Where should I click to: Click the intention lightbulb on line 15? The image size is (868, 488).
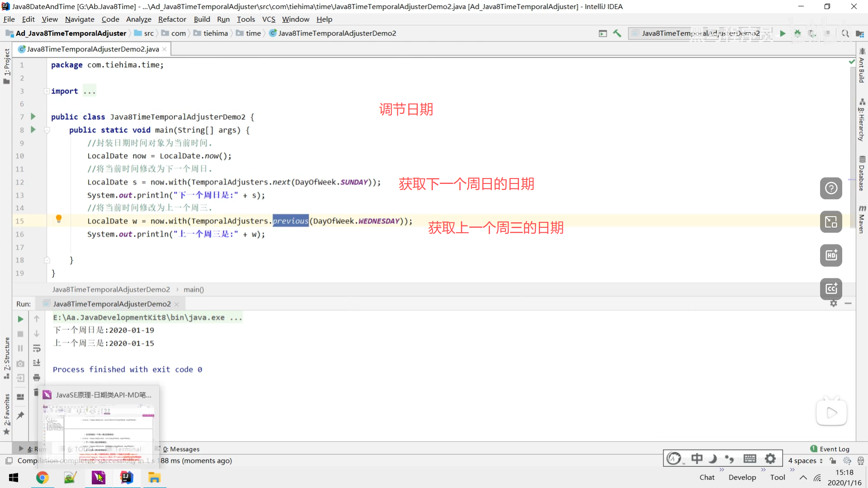pyautogui.click(x=58, y=219)
